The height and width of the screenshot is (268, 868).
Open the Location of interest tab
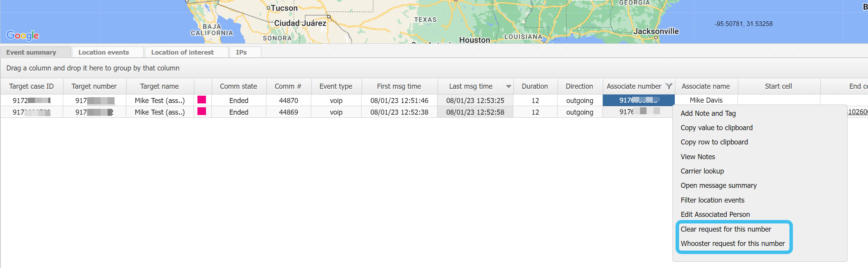pos(182,52)
